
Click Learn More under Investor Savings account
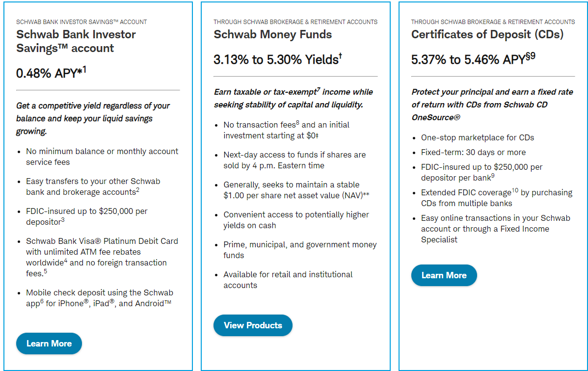49,344
